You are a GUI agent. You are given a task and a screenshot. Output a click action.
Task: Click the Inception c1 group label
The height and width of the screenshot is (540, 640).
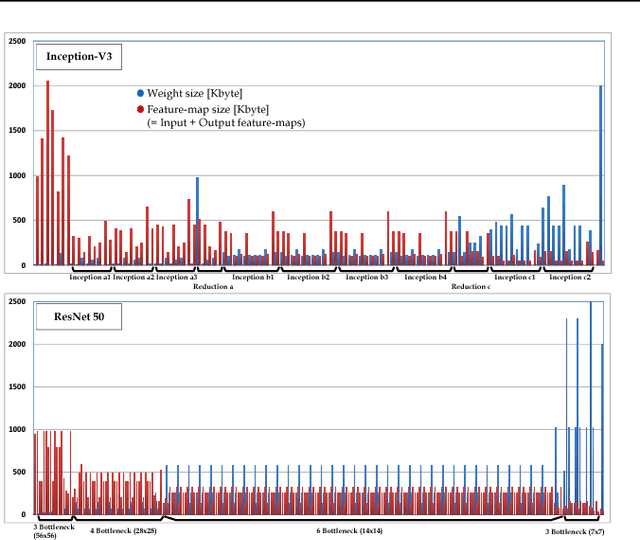click(515, 277)
